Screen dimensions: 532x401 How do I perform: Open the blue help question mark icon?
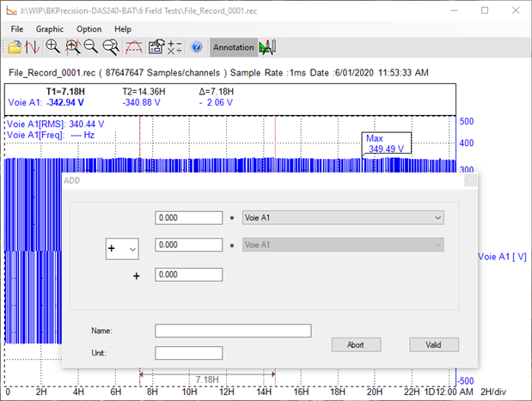point(196,47)
